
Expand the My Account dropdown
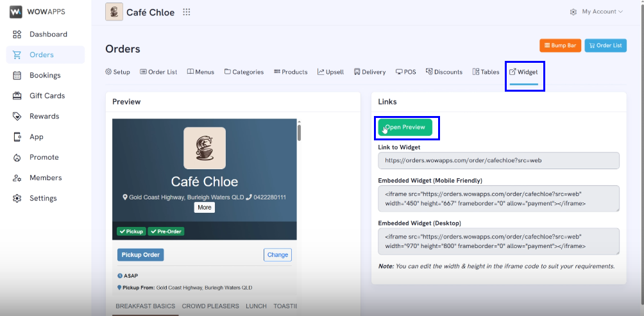point(602,12)
